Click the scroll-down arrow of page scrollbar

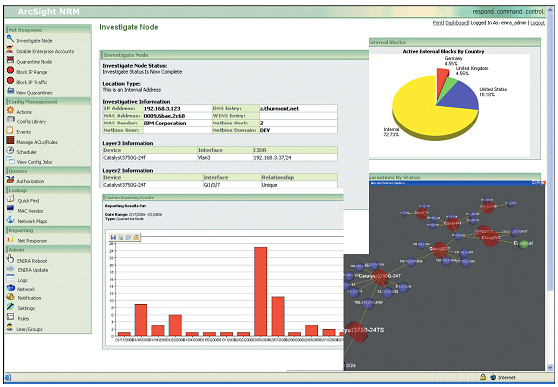click(551, 367)
